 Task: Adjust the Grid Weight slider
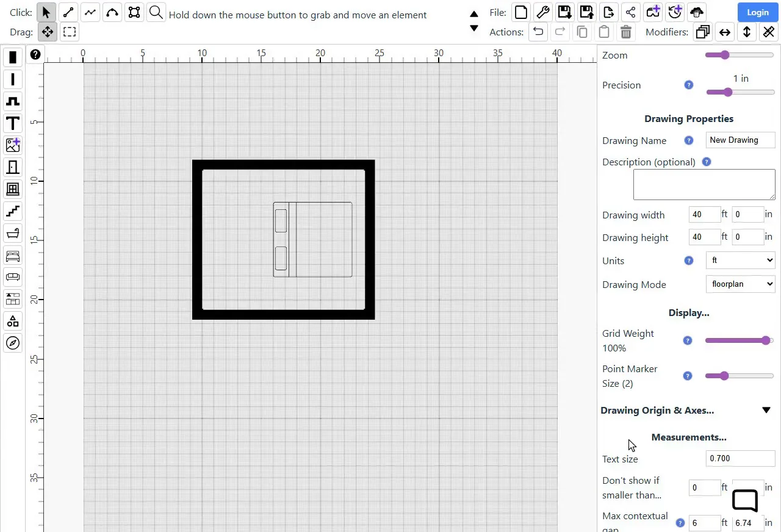(x=740, y=340)
